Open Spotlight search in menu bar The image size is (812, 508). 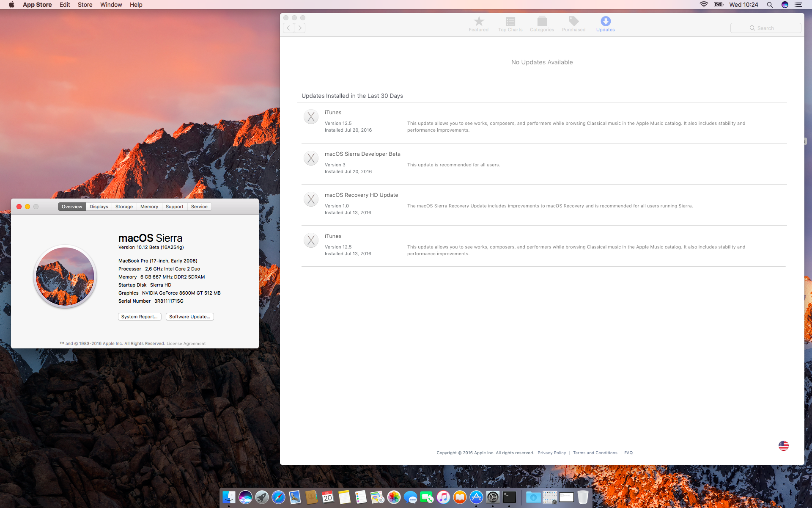pos(770,5)
